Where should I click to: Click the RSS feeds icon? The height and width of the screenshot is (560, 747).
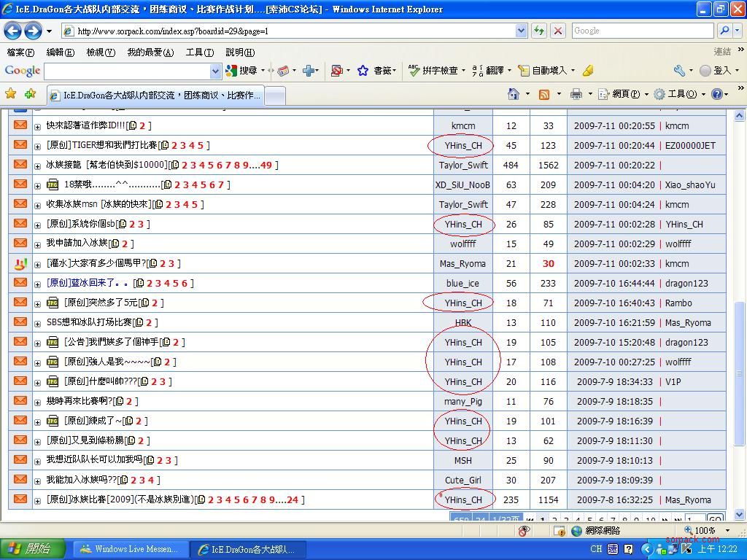click(x=543, y=94)
